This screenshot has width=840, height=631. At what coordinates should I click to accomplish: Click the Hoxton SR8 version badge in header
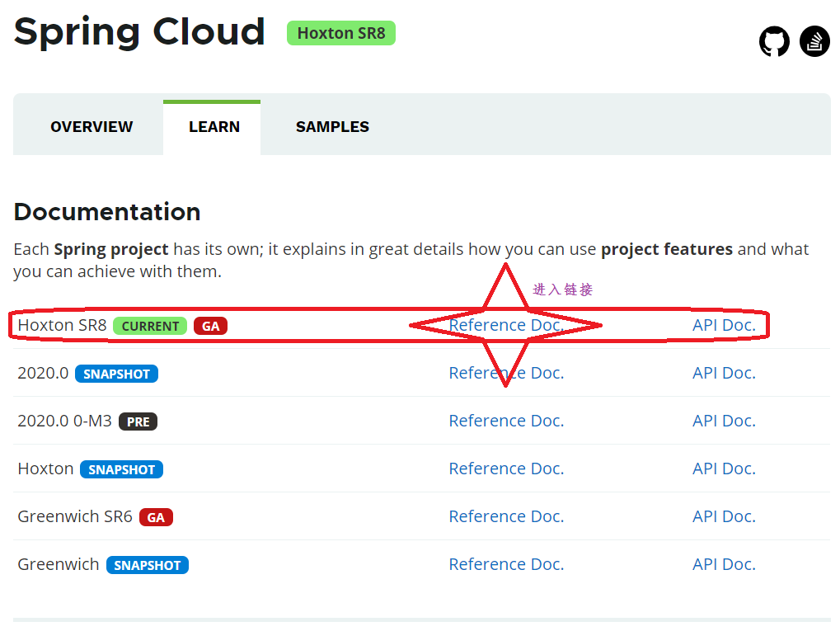[x=341, y=33]
